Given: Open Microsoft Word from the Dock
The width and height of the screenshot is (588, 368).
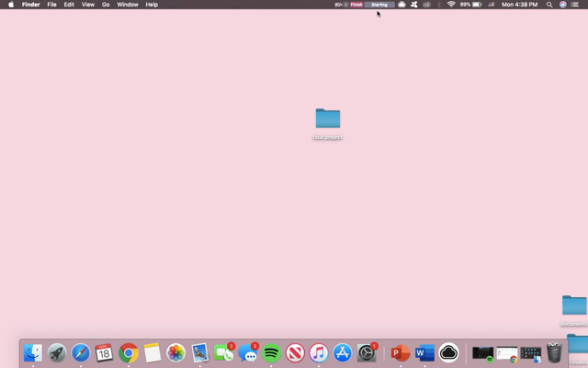Looking at the screenshot, I should coord(424,352).
